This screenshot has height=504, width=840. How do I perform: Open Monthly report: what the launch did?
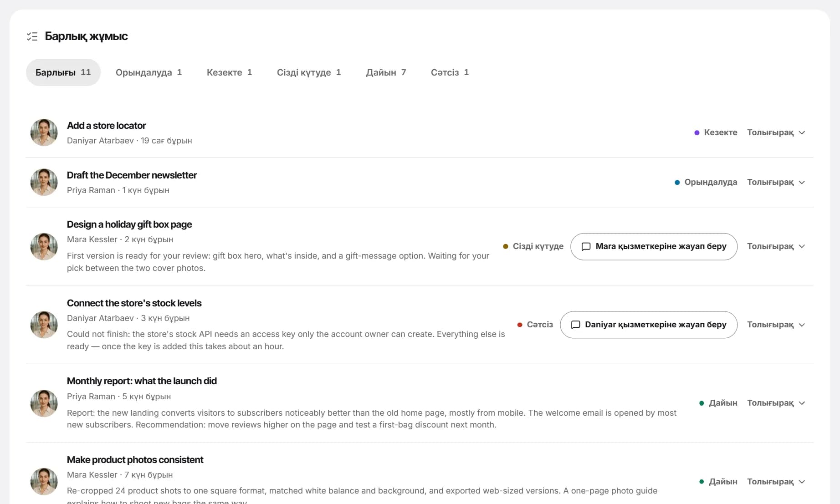coord(142,381)
